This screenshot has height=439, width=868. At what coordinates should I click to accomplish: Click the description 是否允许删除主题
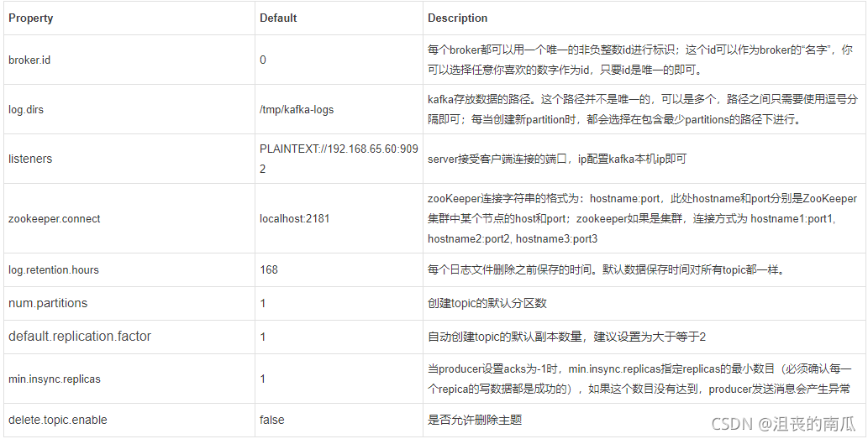[475, 421]
